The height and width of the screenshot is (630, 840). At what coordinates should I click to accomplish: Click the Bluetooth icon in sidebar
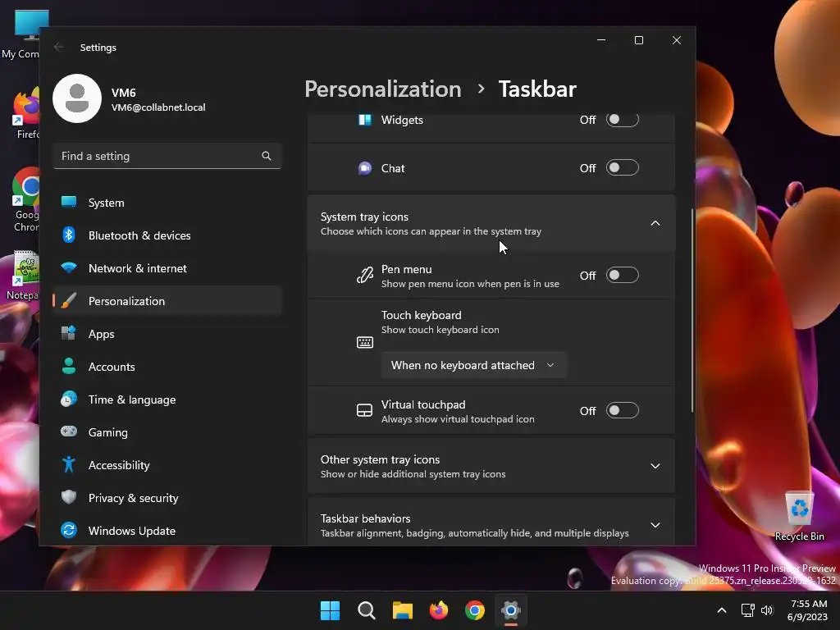point(69,235)
